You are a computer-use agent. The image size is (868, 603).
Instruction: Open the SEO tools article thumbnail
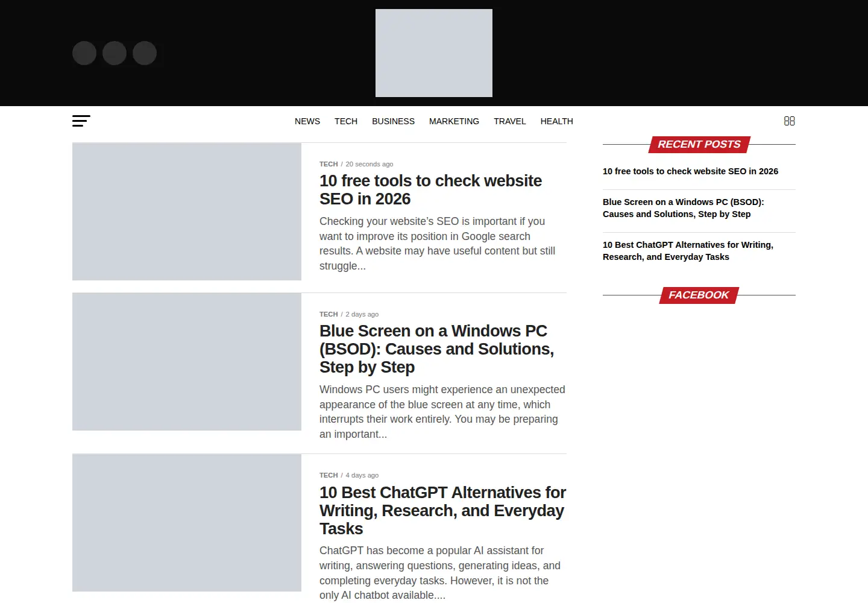click(x=187, y=212)
